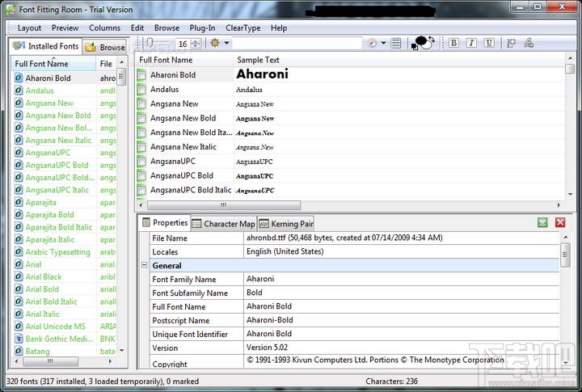582x392 pixels.
Task: Check the AngsanaUPC Bold Italic checkbox
Action: pos(141,190)
